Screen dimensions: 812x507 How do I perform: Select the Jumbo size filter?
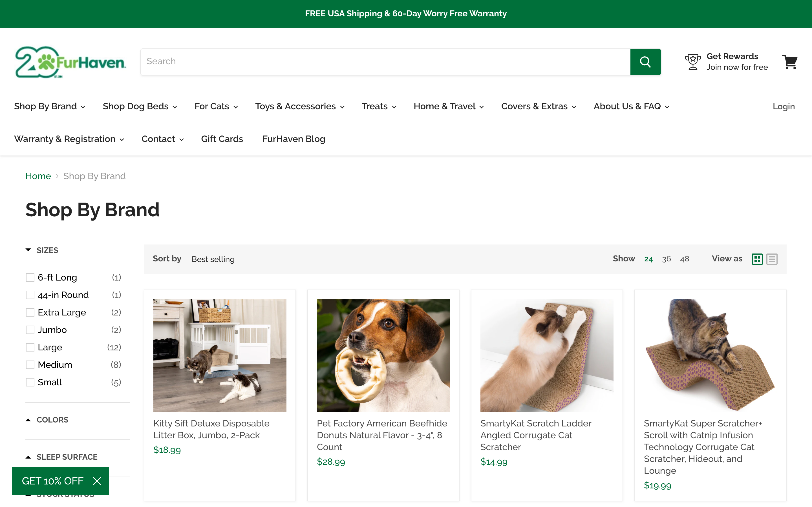tap(30, 330)
